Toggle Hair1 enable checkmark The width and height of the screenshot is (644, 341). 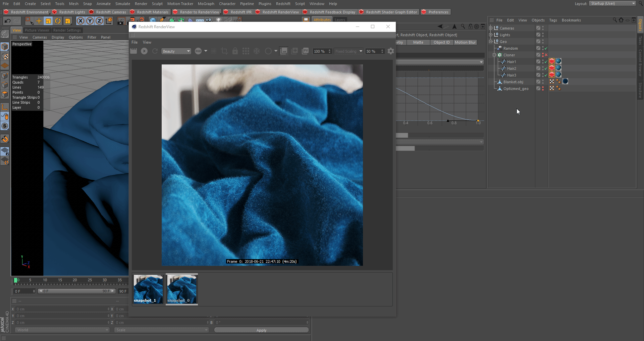pyautogui.click(x=546, y=62)
